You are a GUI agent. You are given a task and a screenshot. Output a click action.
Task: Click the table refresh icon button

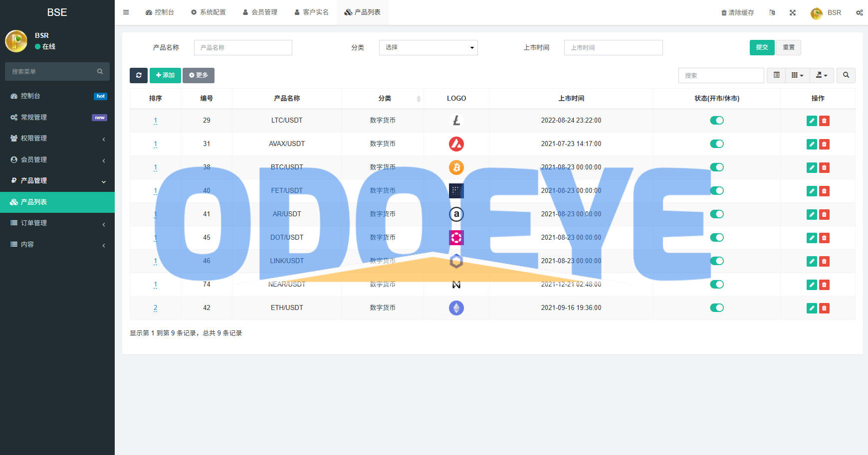[x=139, y=75]
